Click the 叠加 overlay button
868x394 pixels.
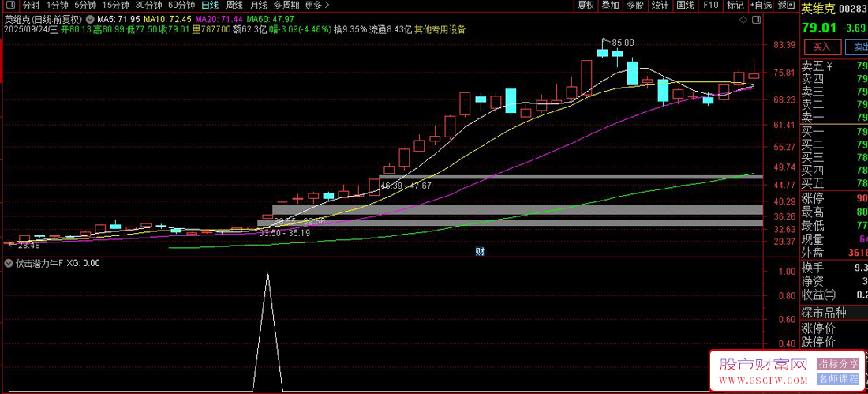pos(611,6)
